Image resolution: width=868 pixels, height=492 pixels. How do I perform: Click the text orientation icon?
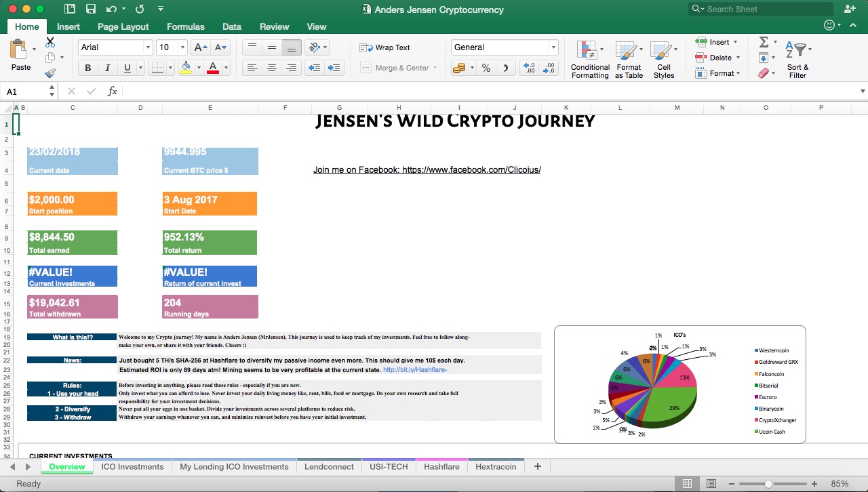(x=313, y=47)
